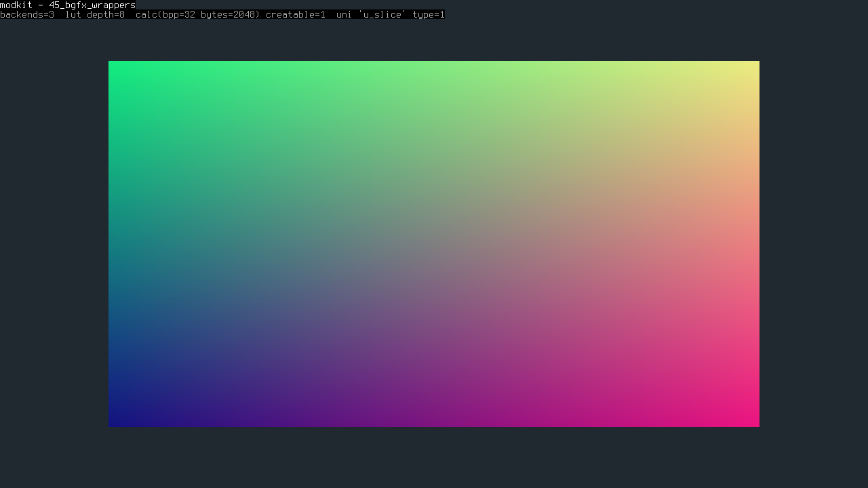Select the 'creatable=1' debug value
Viewport: 868px width, 488px height.
tap(296, 14)
